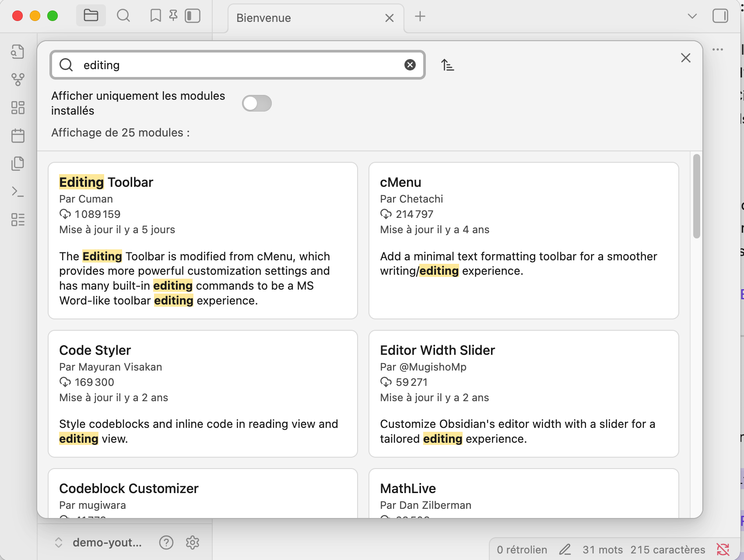Open bookmarks panel icon
Screen dimensions: 744x560
[155, 16]
